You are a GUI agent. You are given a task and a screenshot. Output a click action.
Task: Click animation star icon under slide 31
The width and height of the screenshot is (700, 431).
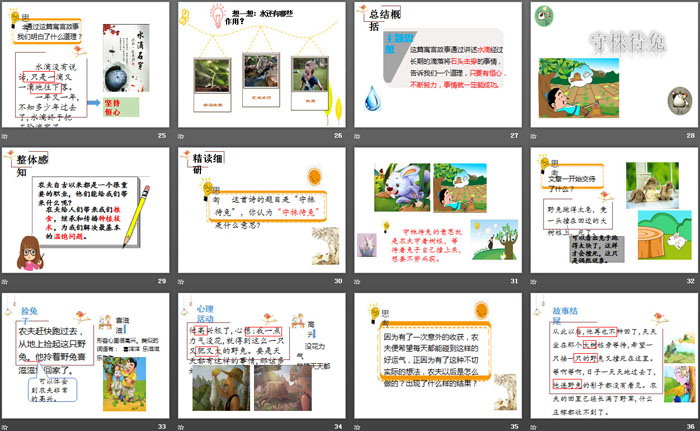pyautogui.click(x=357, y=281)
